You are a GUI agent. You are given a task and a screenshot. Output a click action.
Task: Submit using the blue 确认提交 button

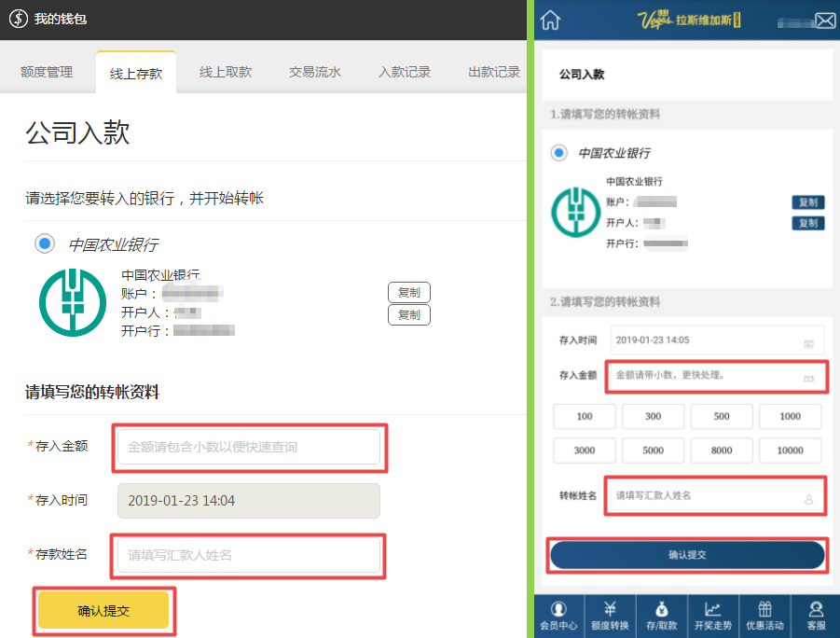tap(687, 555)
